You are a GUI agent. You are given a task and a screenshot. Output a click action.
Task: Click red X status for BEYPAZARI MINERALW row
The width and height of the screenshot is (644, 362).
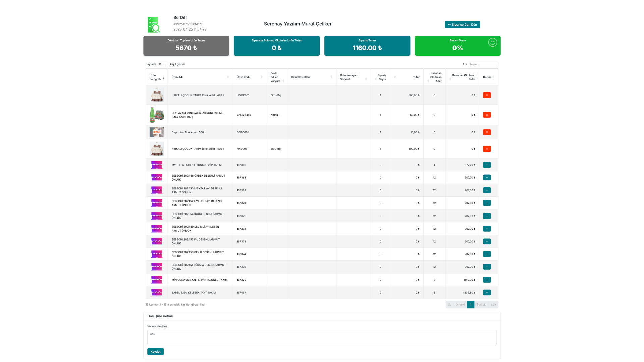click(487, 115)
